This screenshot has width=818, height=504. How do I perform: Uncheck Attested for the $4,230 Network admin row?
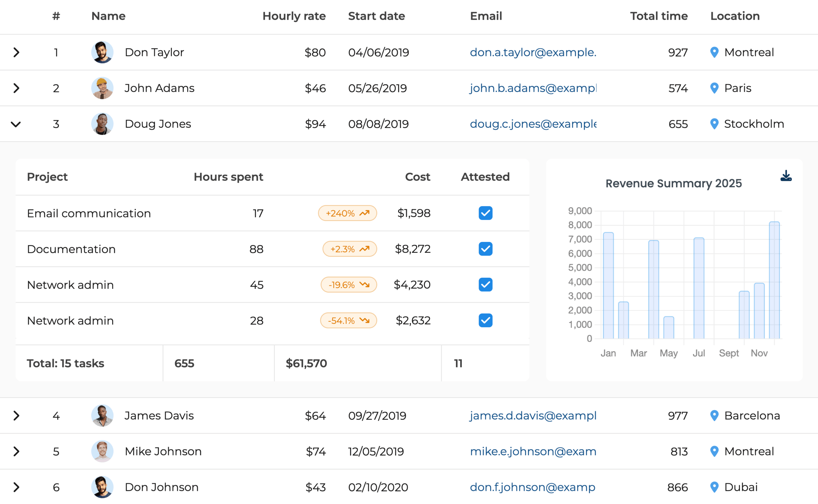(485, 285)
